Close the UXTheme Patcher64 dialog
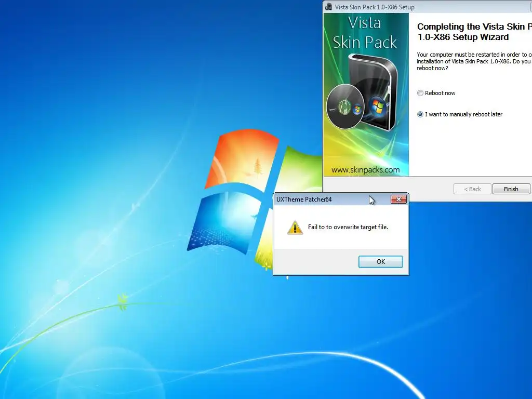 pyautogui.click(x=398, y=199)
